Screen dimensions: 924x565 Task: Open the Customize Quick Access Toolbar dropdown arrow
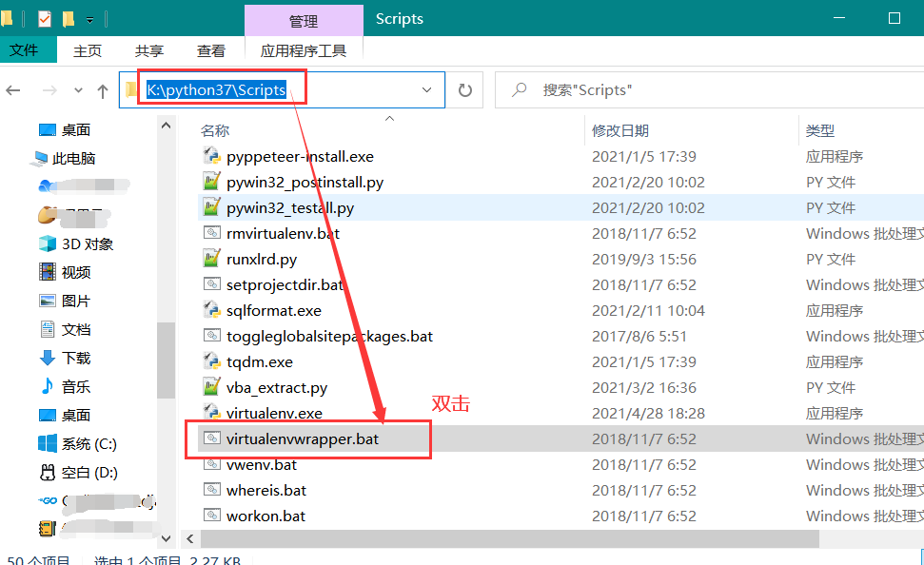[89, 20]
